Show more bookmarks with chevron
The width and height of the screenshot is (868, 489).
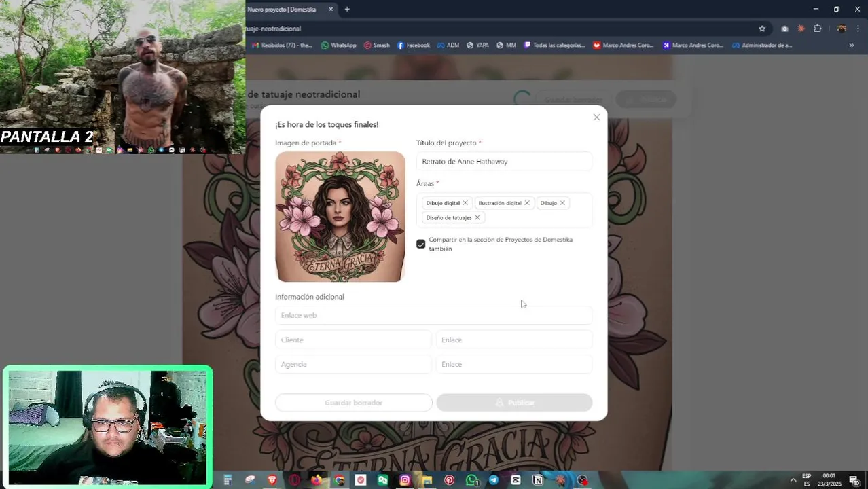coord(851,46)
